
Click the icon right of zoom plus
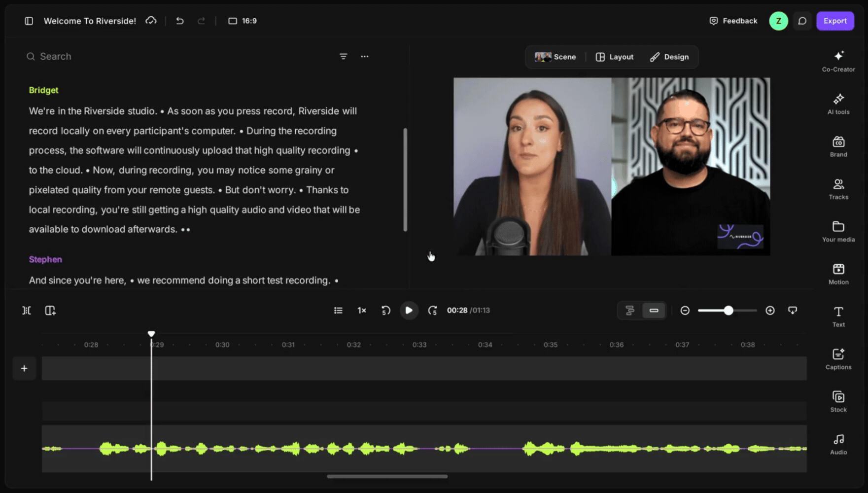793,310
